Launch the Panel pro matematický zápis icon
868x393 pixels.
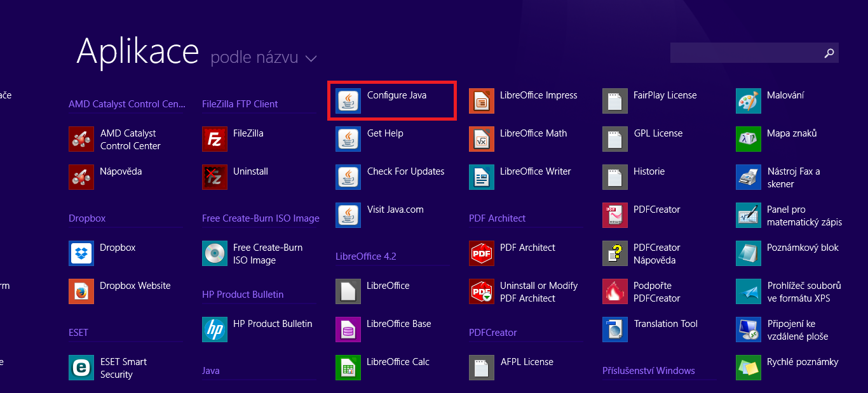[x=749, y=215]
